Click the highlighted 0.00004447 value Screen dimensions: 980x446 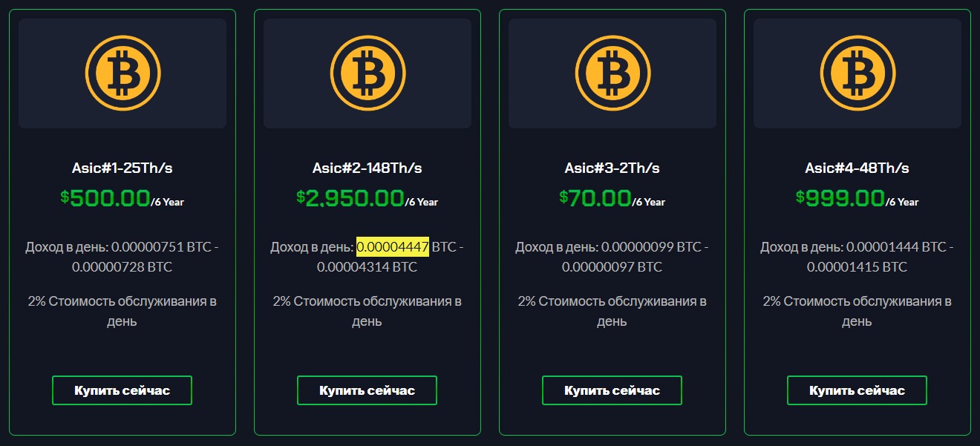click(393, 247)
